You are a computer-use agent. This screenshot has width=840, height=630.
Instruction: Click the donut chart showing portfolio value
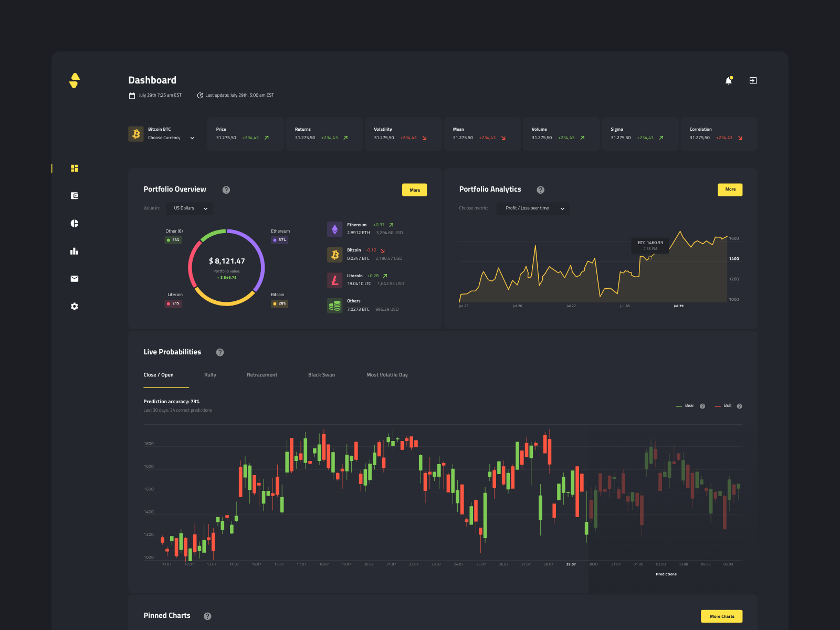pos(226,268)
